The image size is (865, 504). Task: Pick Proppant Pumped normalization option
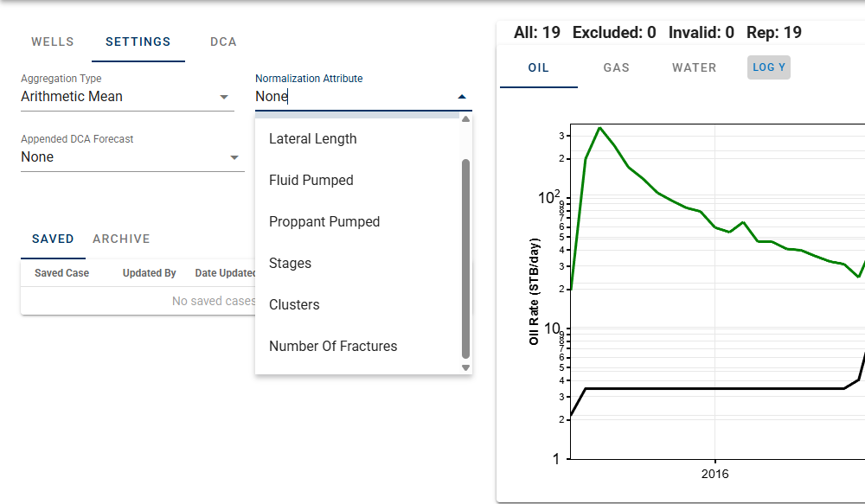324,221
